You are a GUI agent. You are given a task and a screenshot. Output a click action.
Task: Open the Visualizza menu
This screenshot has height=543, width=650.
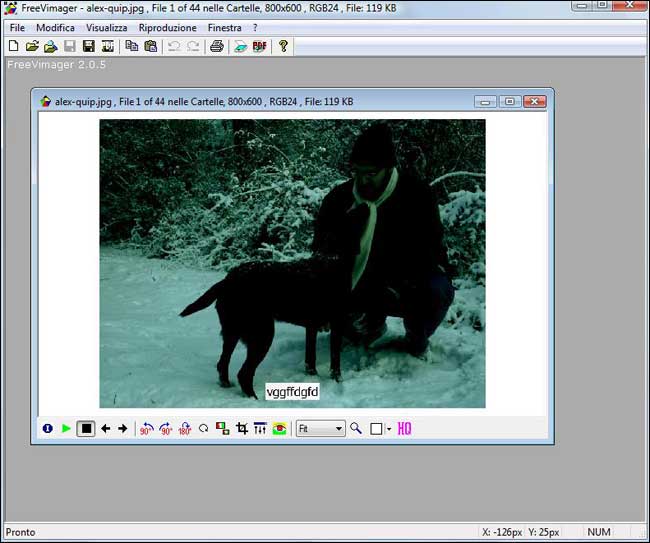106,27
